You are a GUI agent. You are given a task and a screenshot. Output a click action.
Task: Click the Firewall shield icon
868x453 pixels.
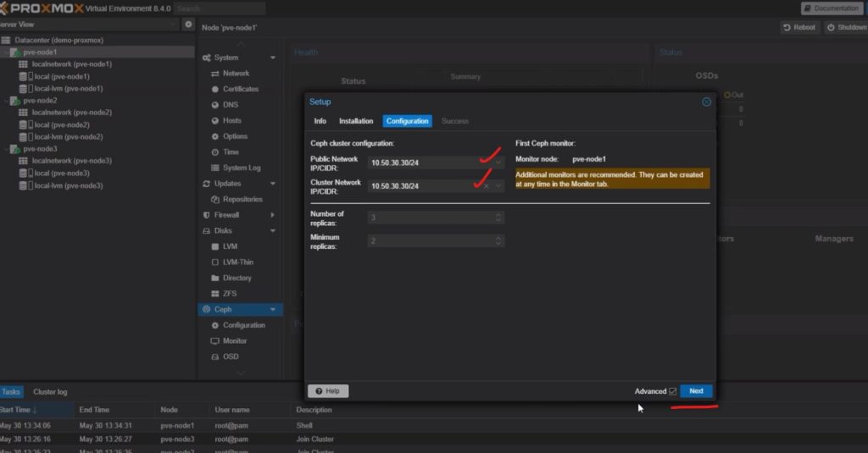pos(207,215)
